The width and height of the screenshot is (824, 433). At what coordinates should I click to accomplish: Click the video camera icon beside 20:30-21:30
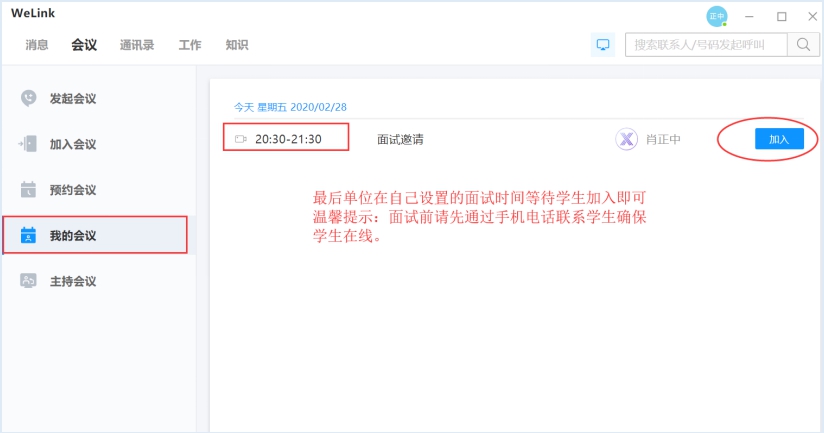pos(241,139)
